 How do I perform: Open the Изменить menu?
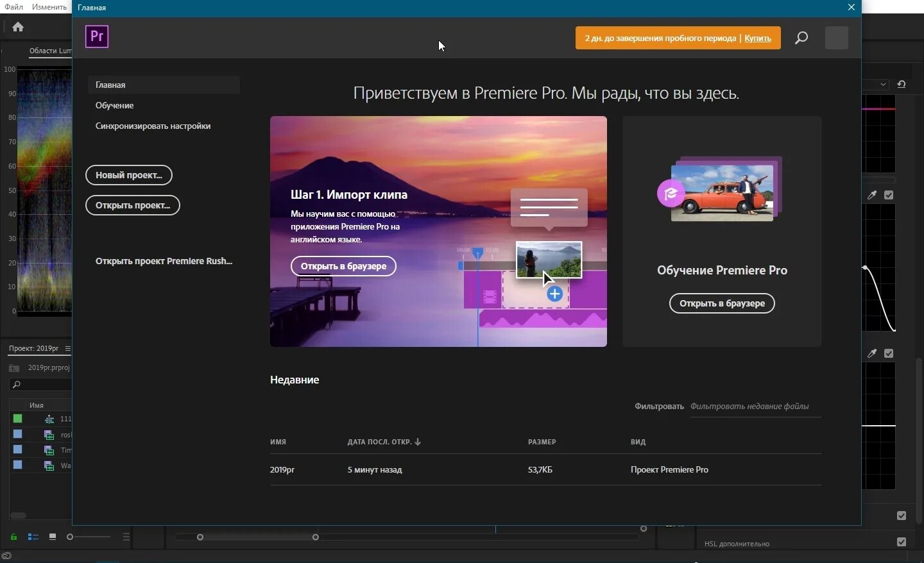click(49, 7)
